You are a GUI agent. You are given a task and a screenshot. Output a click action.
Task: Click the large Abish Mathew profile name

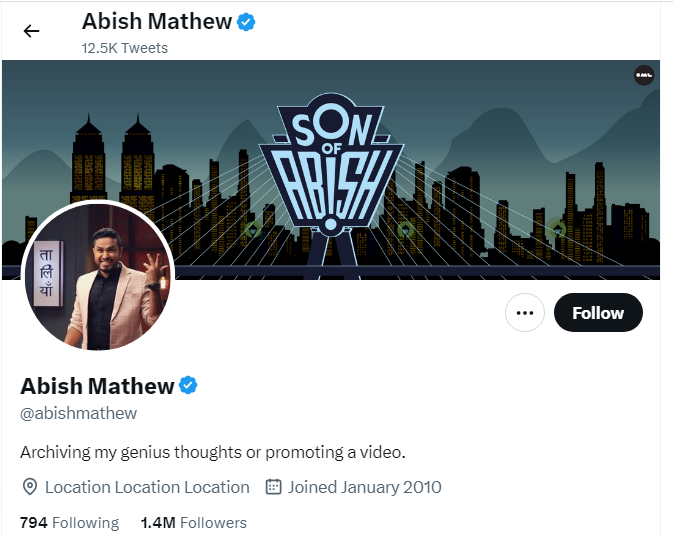tap(97, 385)
